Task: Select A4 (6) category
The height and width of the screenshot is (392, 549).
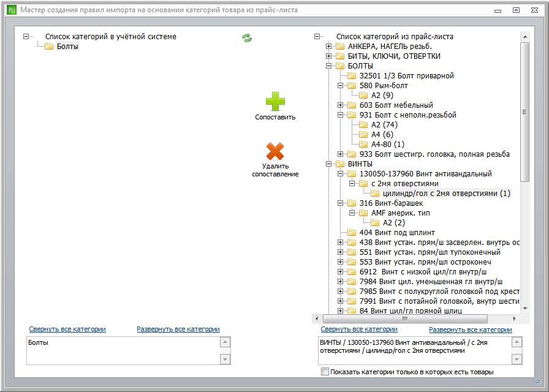Action: 382,134
